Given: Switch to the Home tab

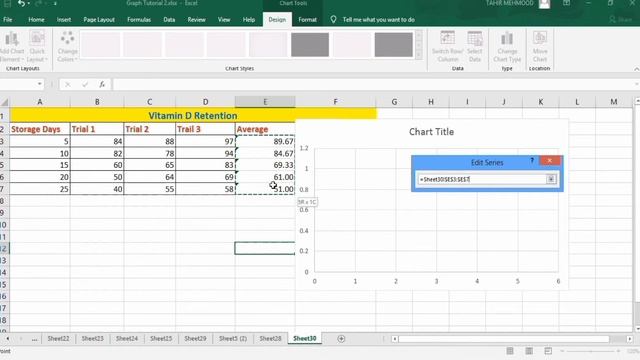Looking at the screenshot, I should 36,20.
